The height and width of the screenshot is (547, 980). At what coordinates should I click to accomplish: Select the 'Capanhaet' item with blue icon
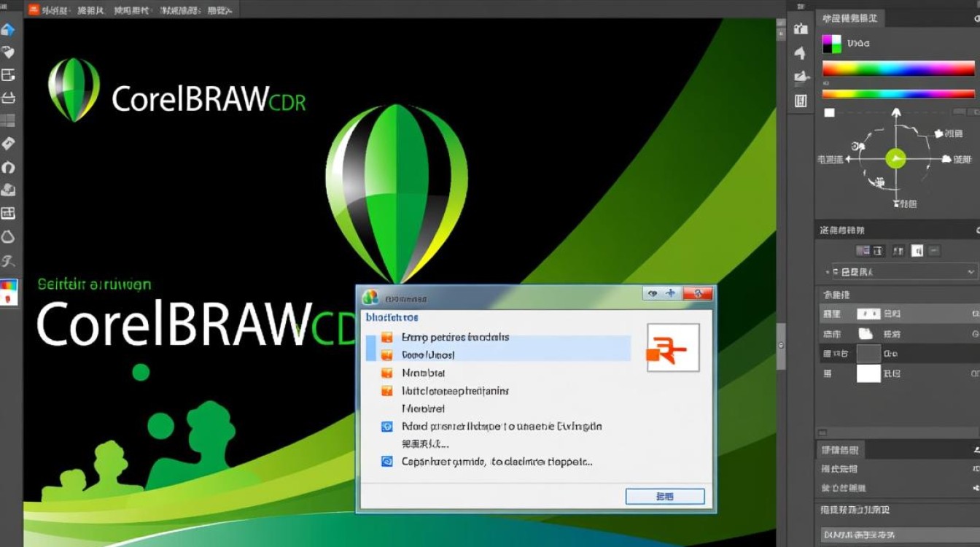point(497,462)
